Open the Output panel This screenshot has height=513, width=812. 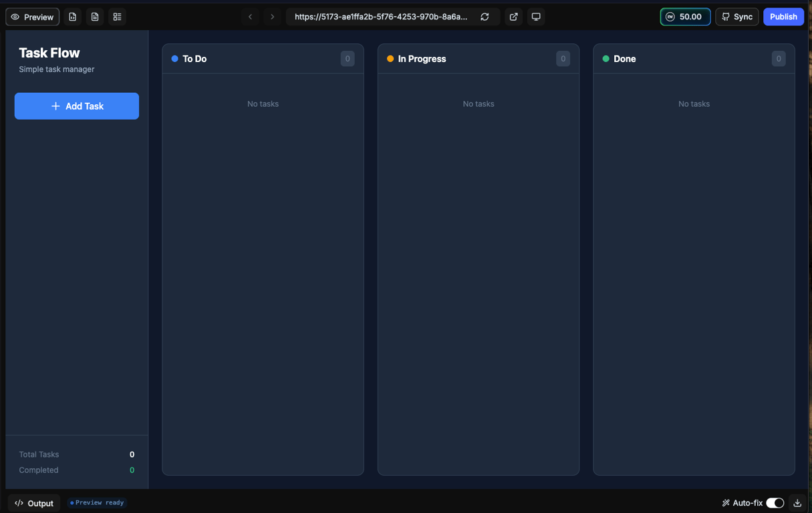[x=34, y=503]
